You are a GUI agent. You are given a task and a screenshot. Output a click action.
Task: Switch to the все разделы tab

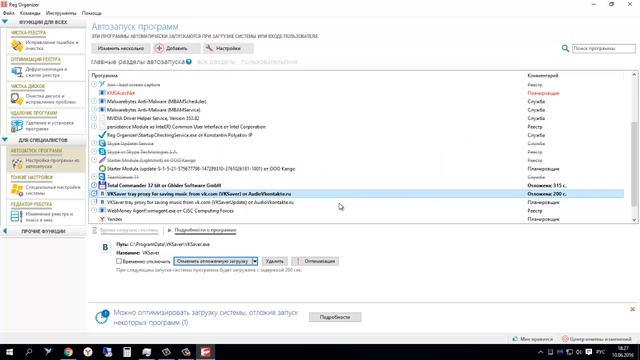tap(216, 62)
